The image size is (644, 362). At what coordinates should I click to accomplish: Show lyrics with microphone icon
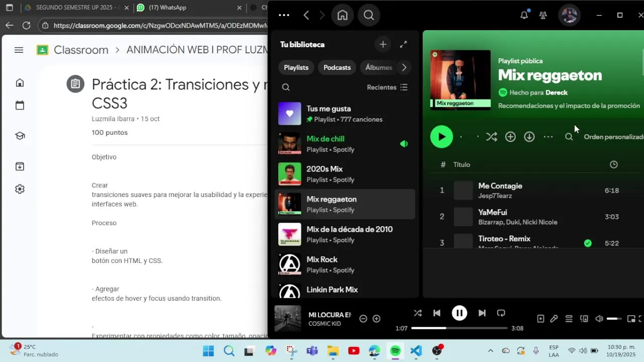(x=554, y=319)
